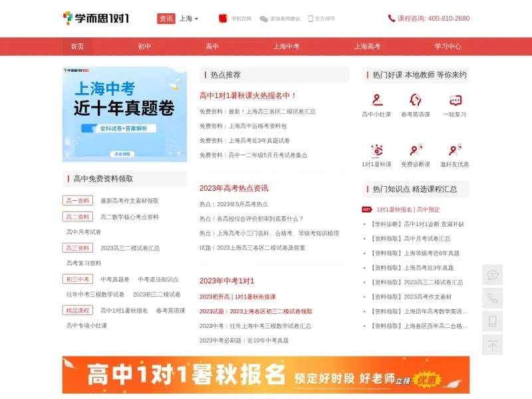Open 中考真题卷 link
The width and height of the screenshot is (532, 399).
pos(115,279)
